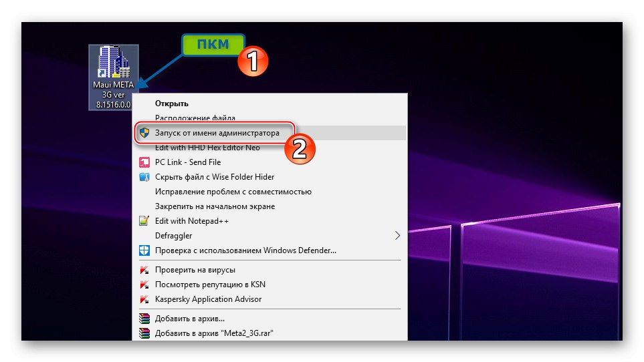Choose Посмотреть репутацию в KSN
This screenshot has width=644, height=362.
[x=270, y=285]
